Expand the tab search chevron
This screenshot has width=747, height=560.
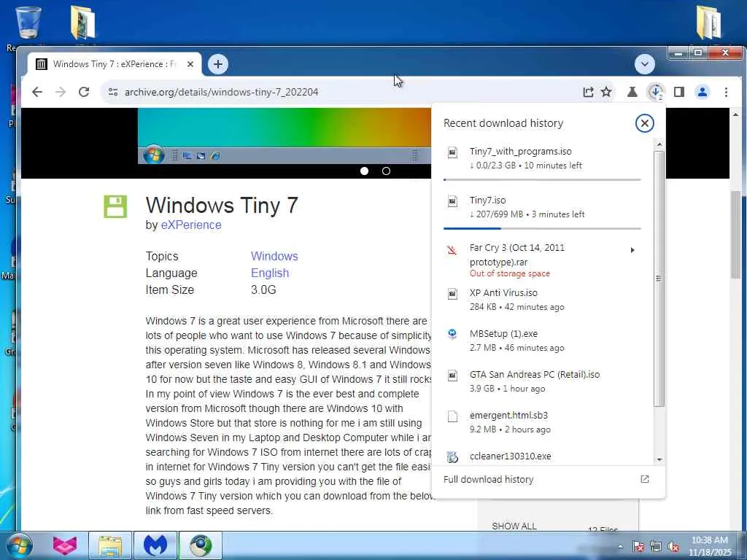645,64
